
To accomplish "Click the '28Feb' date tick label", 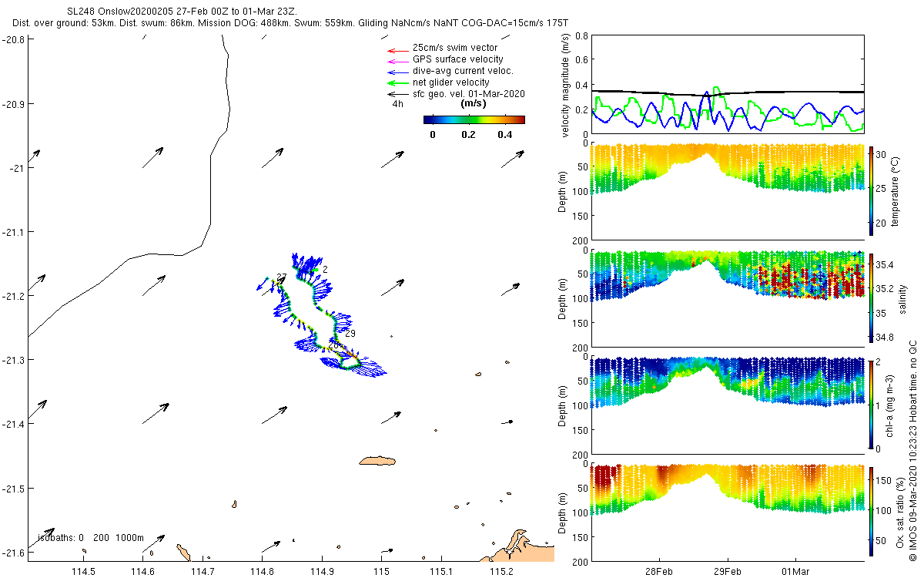I will pyautogui.click(x=660, y=571).
